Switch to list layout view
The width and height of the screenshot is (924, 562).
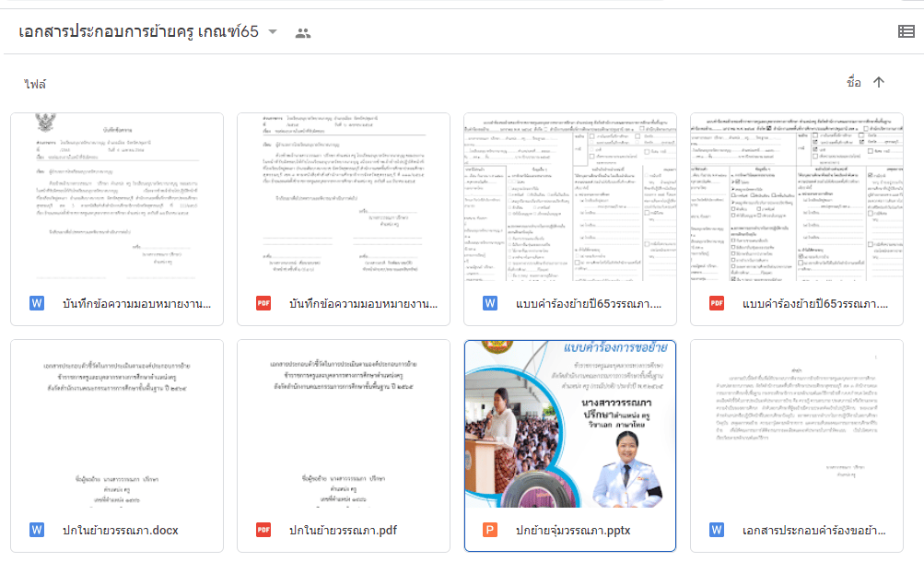[906, 32]
